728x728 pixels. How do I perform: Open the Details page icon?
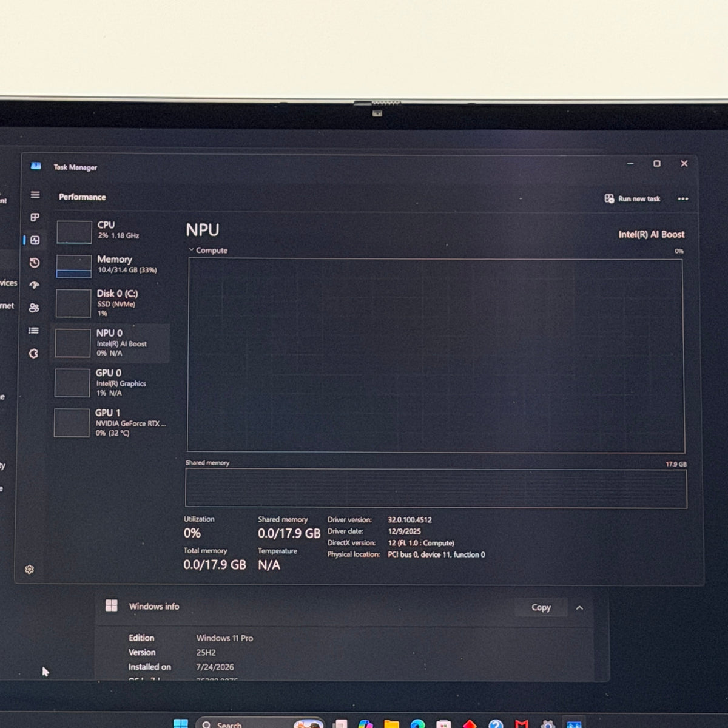click(x=34, y=331)
